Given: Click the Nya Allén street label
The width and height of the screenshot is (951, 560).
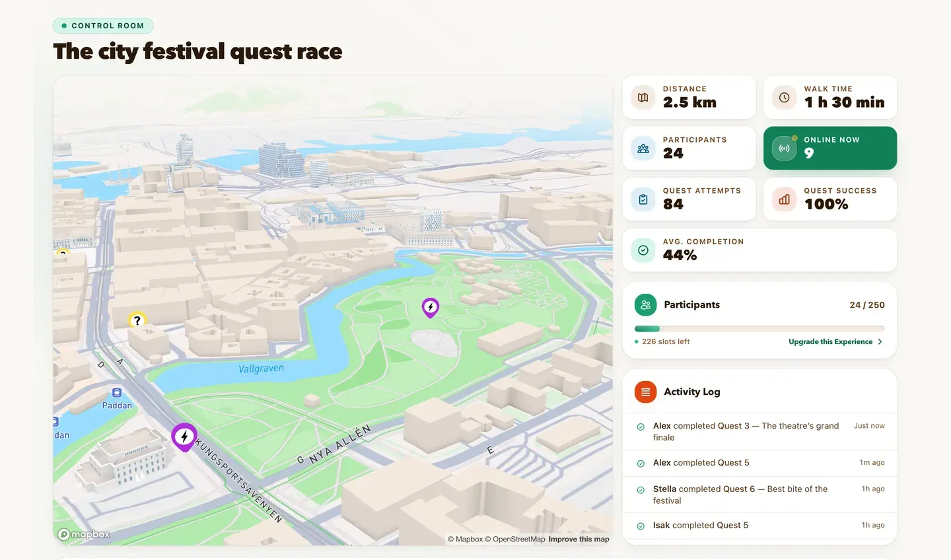Looking at the screenshot, I should [340, 444].
